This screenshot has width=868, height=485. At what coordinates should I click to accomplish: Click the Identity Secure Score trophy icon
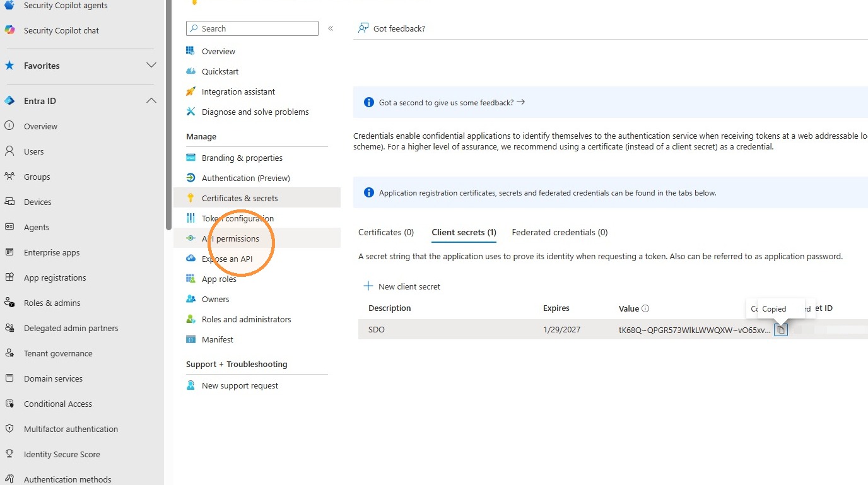[x=9, y=454]
